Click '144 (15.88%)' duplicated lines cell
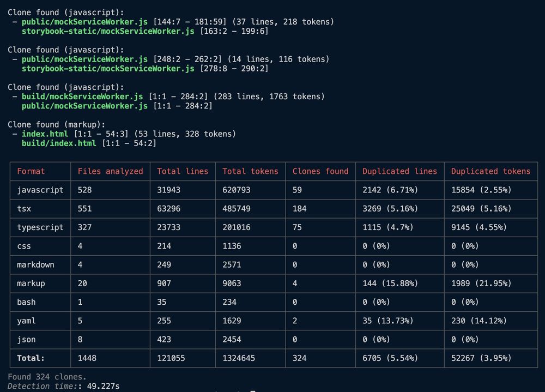Image resolution: width=545 pixels, height=392 pixels. click(390, 284)
